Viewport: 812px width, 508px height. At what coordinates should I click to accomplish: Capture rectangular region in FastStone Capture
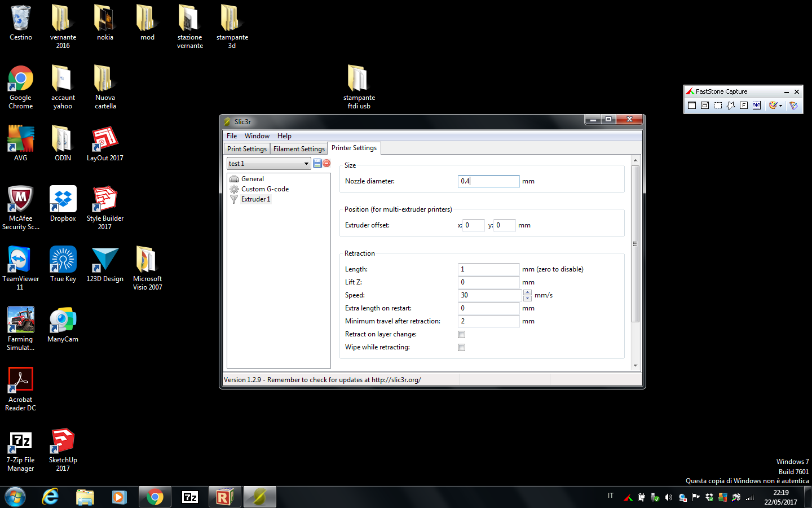(x=718, y=106)
